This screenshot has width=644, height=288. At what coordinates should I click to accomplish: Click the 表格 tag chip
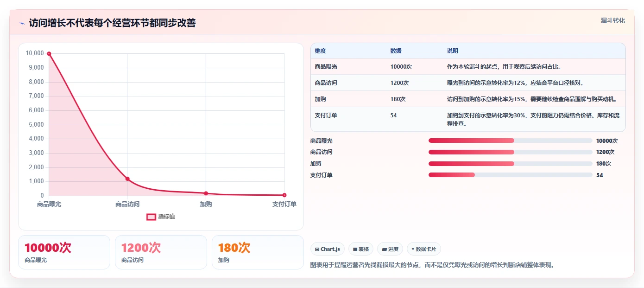[361, 249]
